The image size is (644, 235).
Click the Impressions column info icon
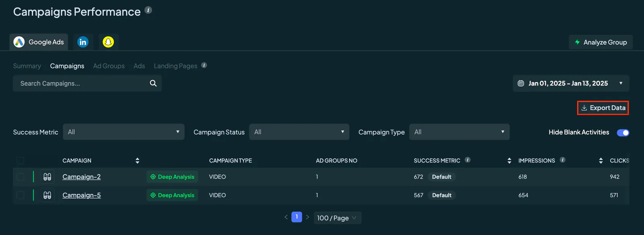coord(562,160)
